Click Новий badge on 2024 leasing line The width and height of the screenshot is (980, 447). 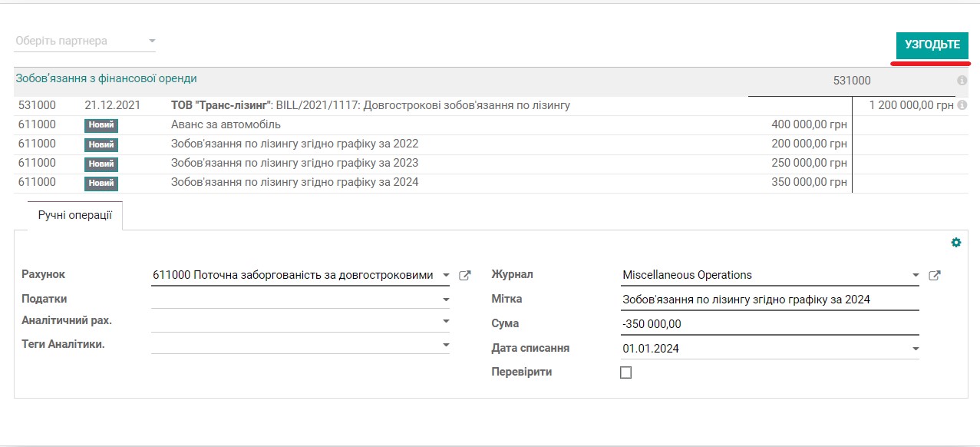point(101,184)
